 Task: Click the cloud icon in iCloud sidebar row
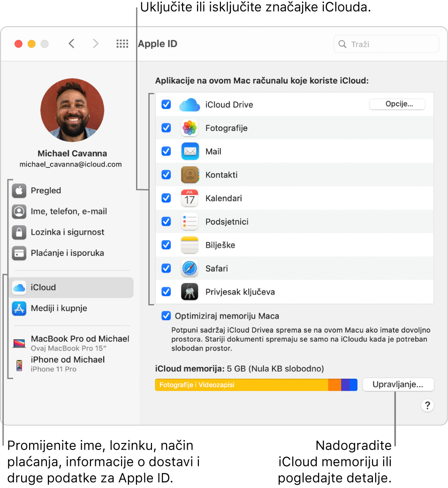[19, 288]
